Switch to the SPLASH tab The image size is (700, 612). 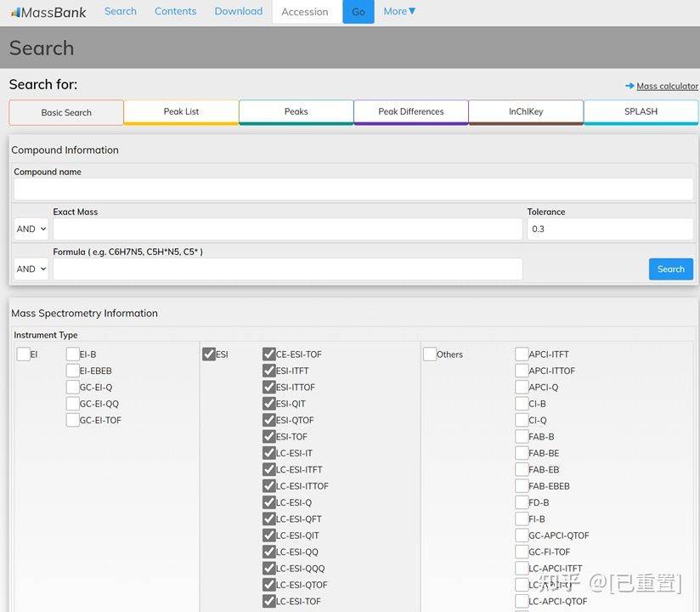click(x=641, y=111)
